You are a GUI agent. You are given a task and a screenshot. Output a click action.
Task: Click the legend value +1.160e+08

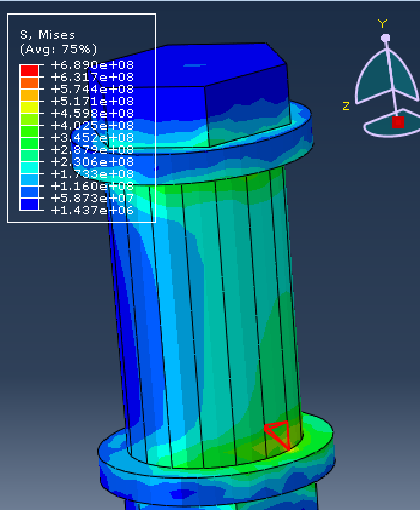[93, 186]
